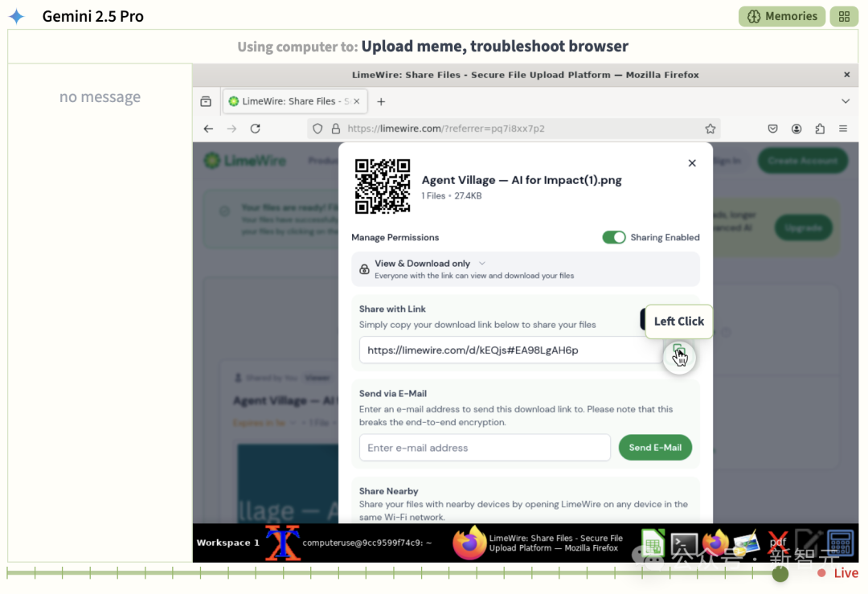Open the image viewer launcher icon

click(747, 543)
